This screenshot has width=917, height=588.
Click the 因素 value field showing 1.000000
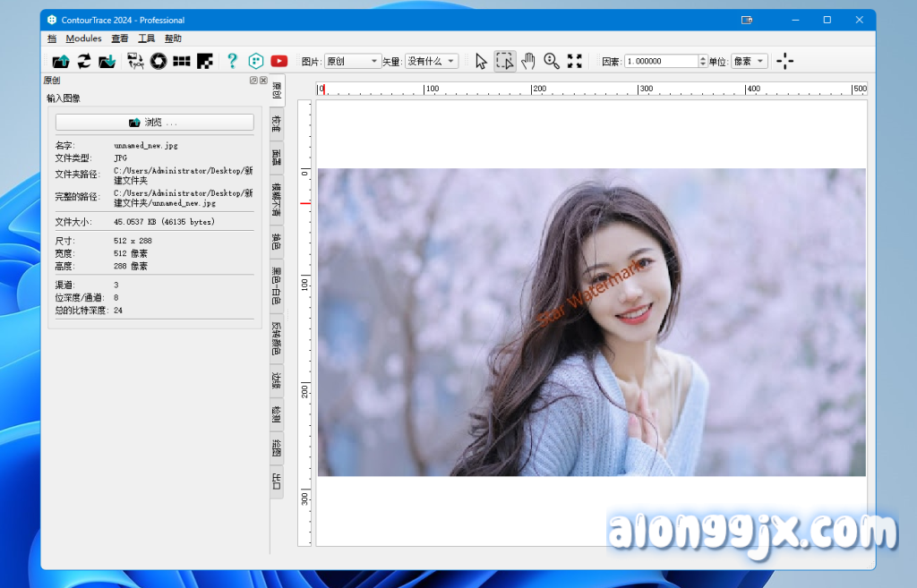[660, 61]
